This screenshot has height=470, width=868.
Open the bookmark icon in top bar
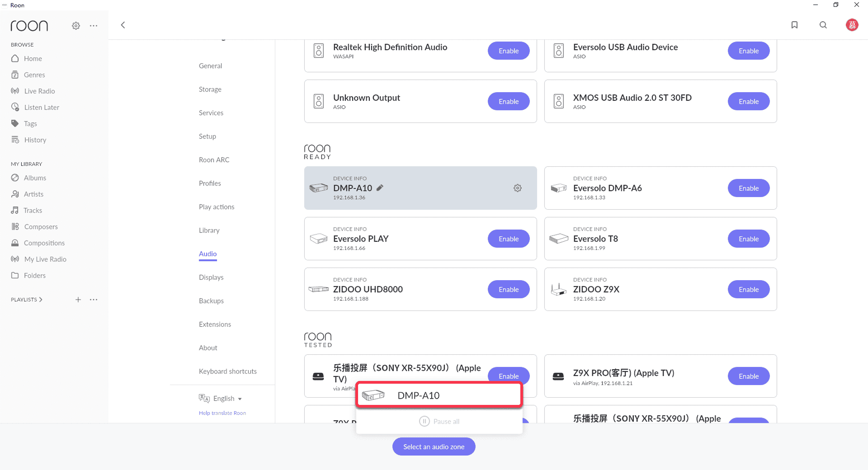point(794,25)
